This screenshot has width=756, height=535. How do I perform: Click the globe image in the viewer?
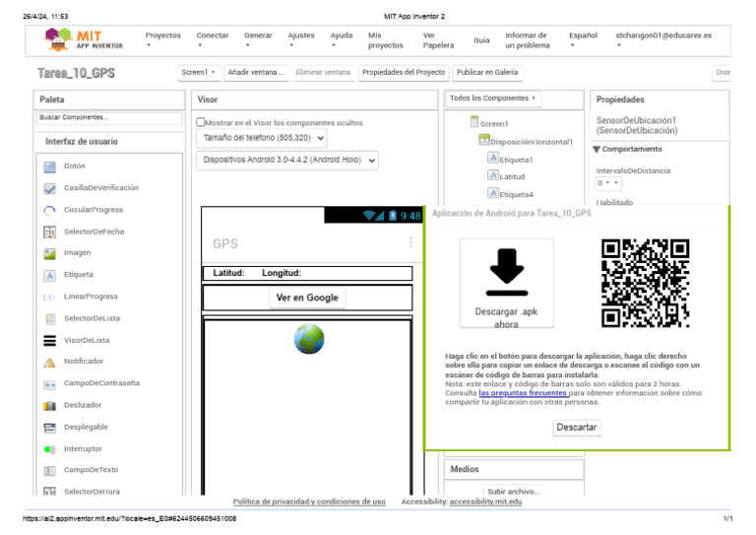tap(308, 339)
